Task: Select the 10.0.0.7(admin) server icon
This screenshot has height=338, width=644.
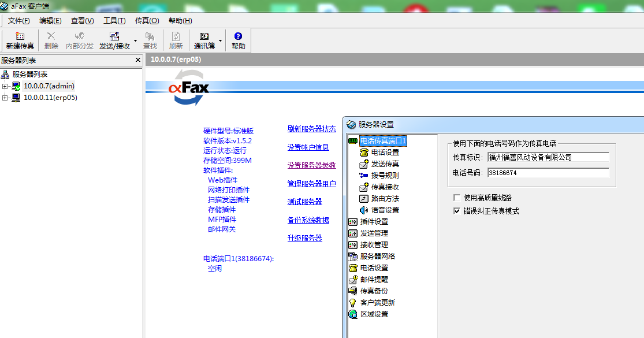Action: [x=16, y=86]
